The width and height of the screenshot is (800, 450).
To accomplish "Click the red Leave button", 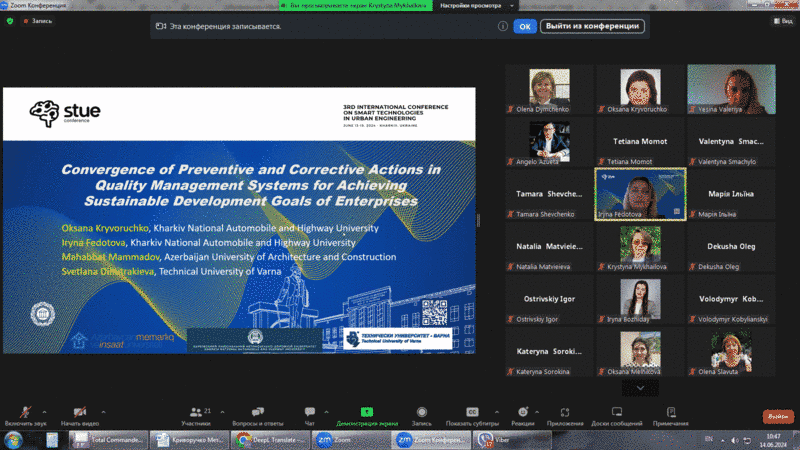I will click(x=778, y=416).
